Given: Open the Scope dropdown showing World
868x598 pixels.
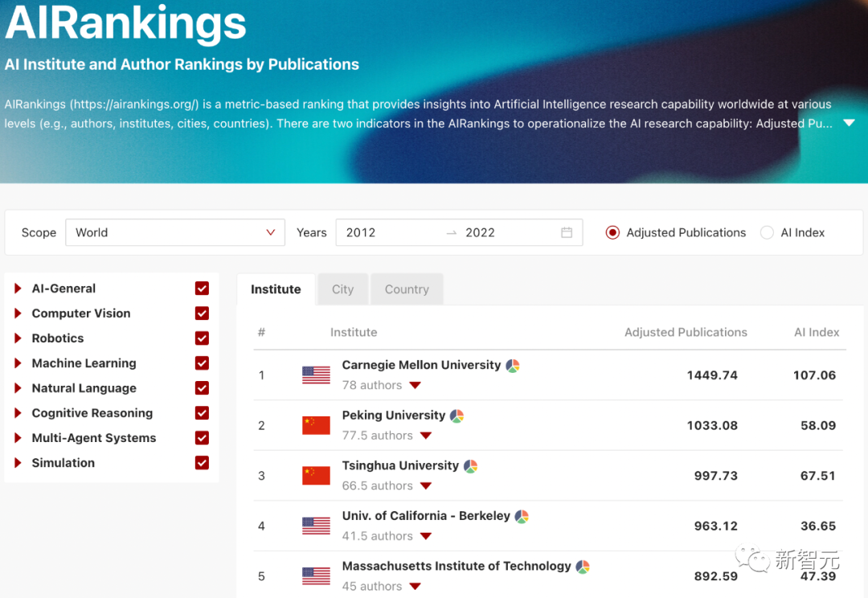Looking at the screenshot, I should pyautogui.click(x=175, y=233).
